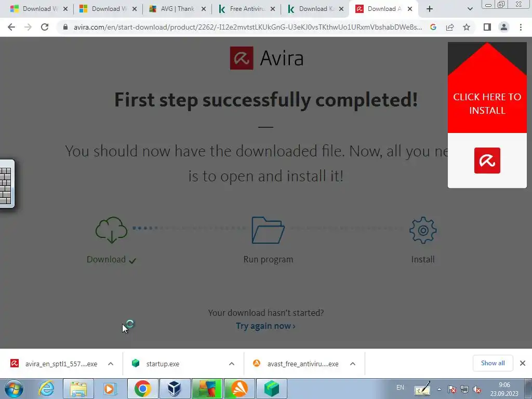Click the Avast taskbar icon

click(x=239, y=389)
